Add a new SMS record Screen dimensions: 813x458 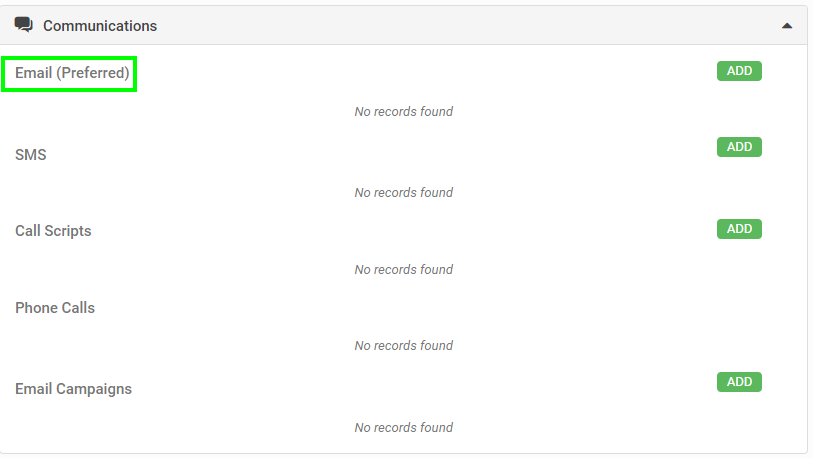click(x=739, y=147)
